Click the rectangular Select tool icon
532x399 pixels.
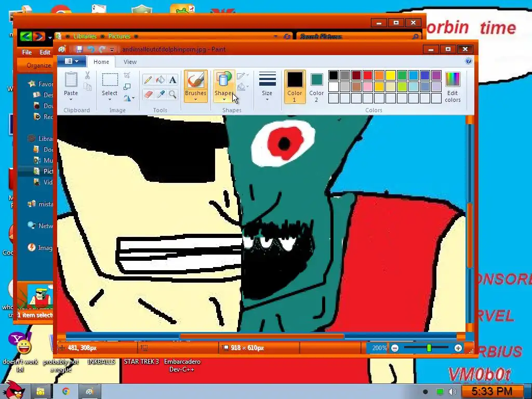[110, 79]
